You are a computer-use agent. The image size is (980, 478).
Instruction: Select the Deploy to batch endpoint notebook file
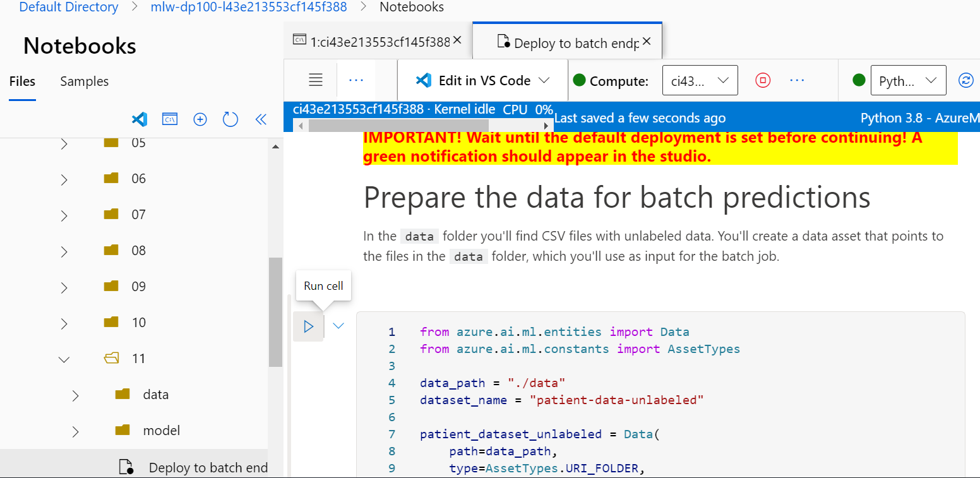pos(208,467)
